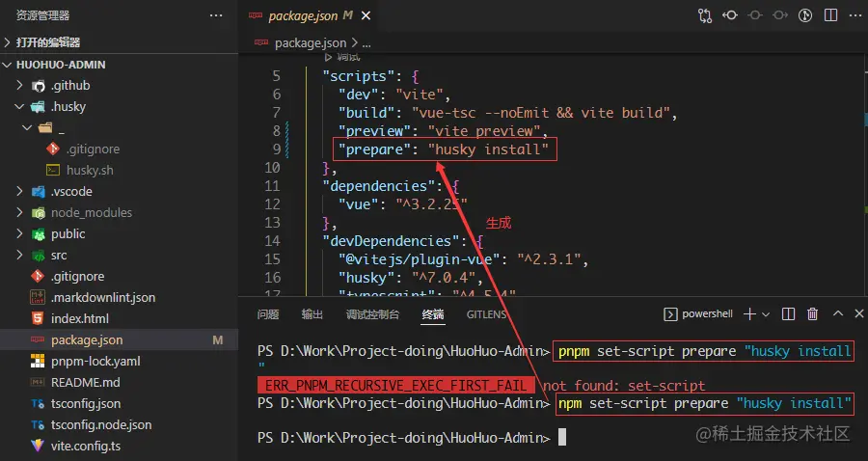Viewport: 868px width, 461px height.
Task: Open changes compare icon in editor toolbar
Action: click(705, 15)
